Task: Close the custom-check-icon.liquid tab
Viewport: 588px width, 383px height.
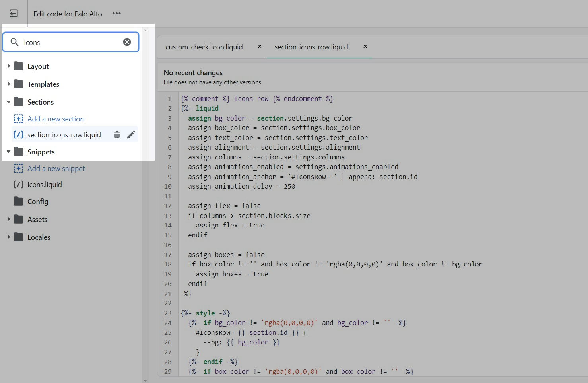Action: click(260, 47)
